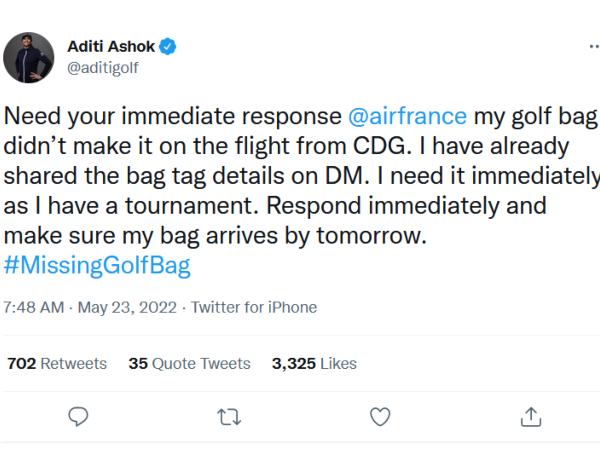Screen dimensions: 600x450
Task: Retweet this tweet using the retweet icon
Action: [x=232, y=416]
